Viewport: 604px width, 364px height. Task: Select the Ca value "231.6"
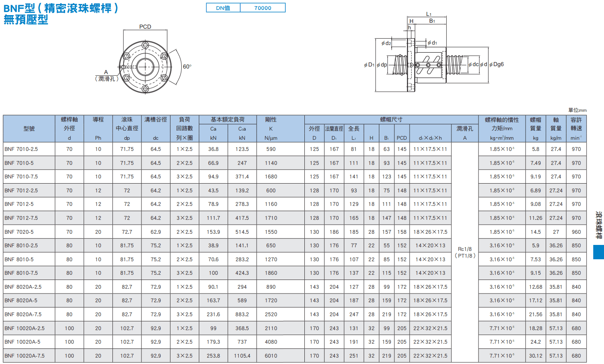(x=214, y=314)
